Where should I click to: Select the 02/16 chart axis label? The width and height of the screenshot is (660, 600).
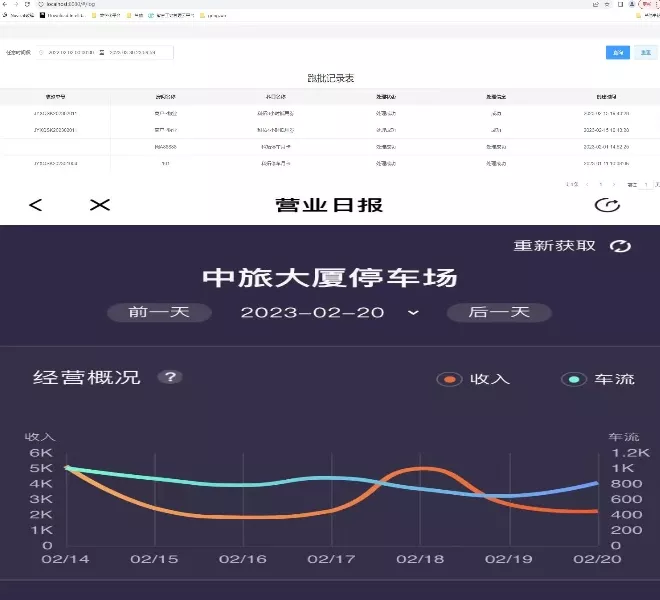(x=243, y=559)
